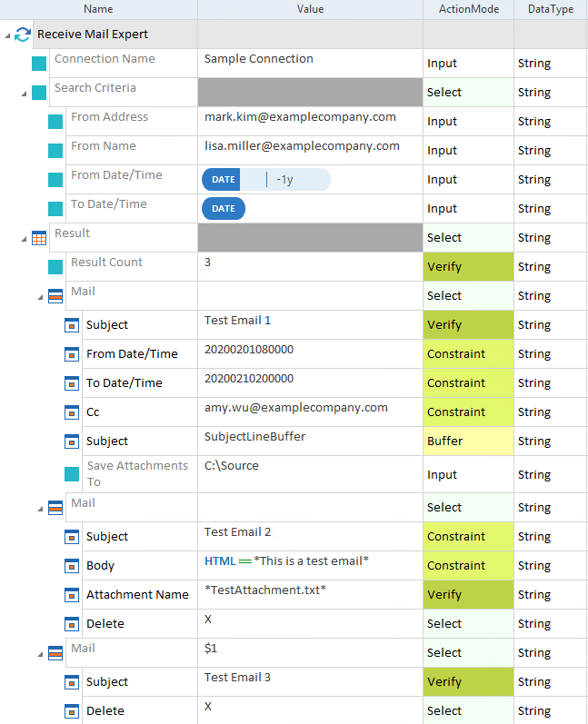Click the Name column header
588x724 pixels.
[x=98, y=9]
